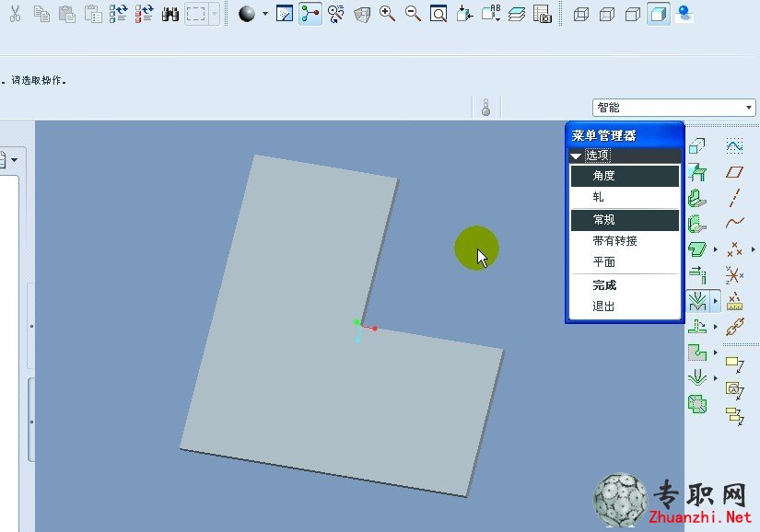Activate the Orient Mode icon
Image resolution: width=760 pixels, height=532 pixels.
tap(336, 14)
